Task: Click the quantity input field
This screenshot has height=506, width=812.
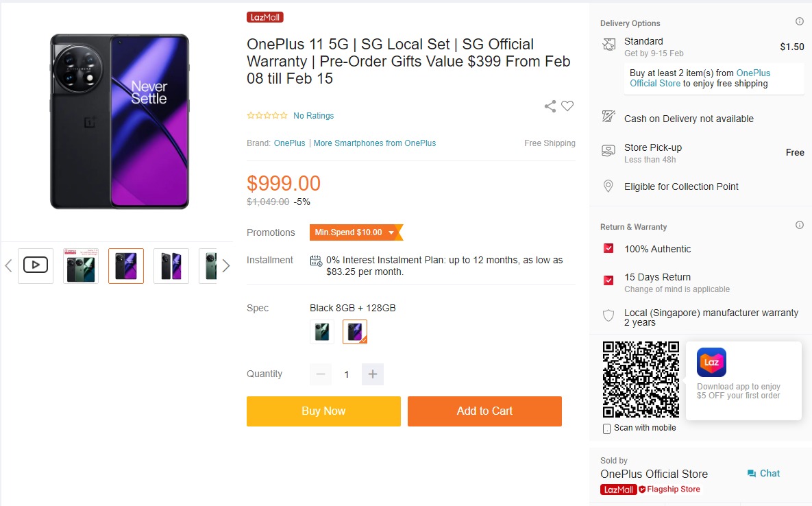Action: point(347,374)
